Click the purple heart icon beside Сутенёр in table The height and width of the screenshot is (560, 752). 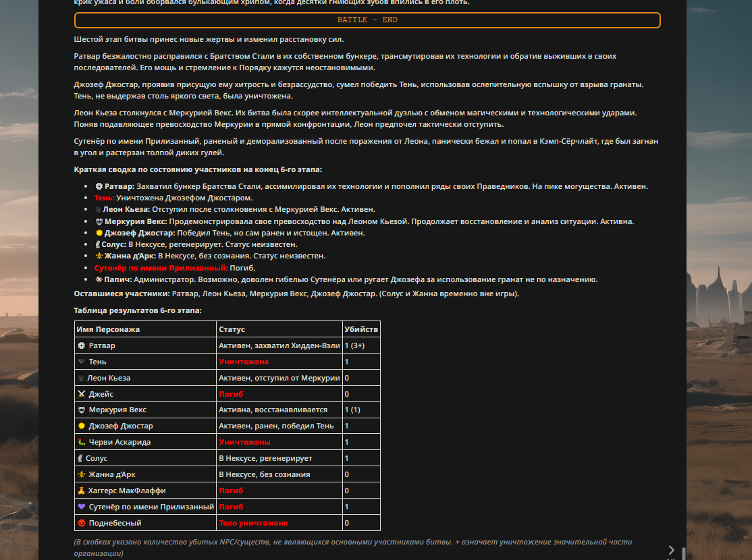coord(82,507)
